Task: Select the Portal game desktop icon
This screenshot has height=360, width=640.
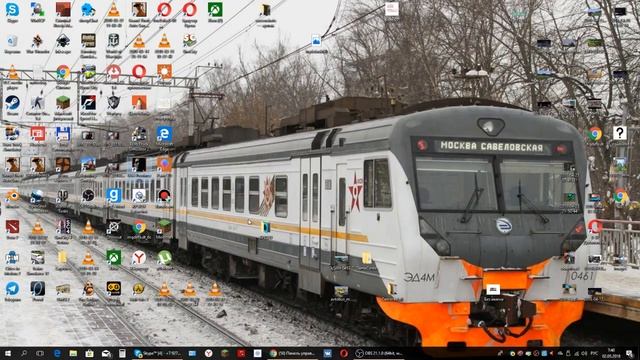Action: (38, 289)
